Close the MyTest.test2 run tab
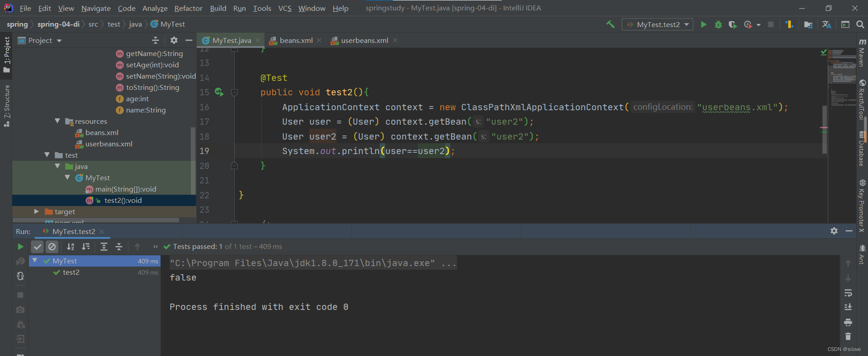 102,232
